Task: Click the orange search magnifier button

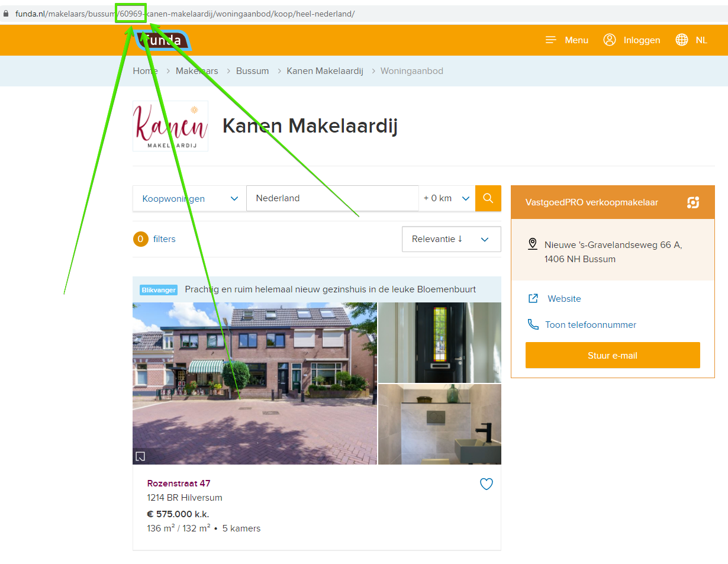Action: coord(488,198)
